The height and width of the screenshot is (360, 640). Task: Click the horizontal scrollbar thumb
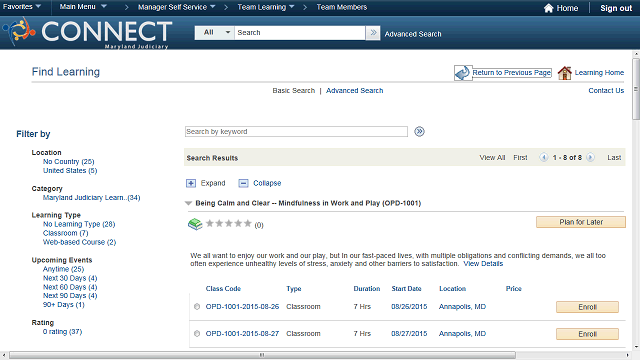tap(262, 355)
